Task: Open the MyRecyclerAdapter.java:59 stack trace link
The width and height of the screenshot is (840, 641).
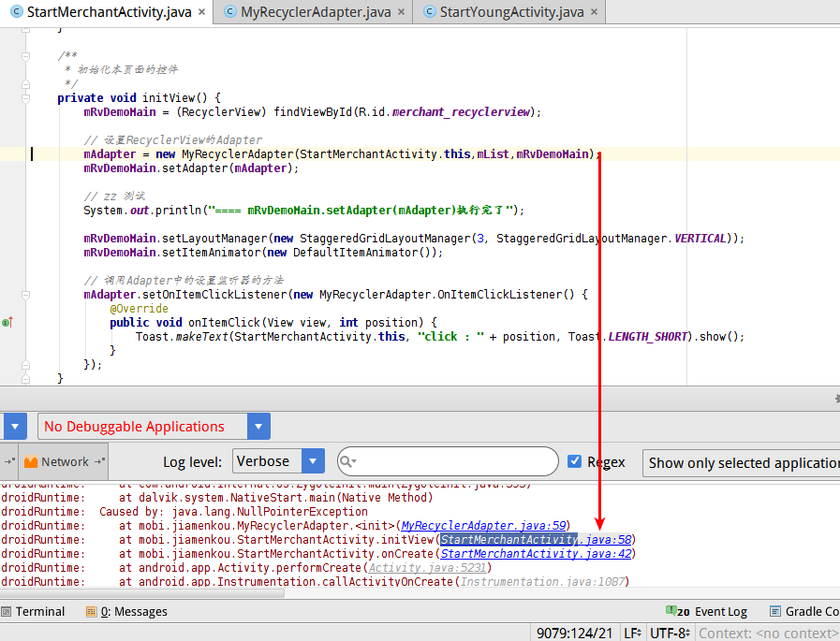Action: click(x=483, y=526)
